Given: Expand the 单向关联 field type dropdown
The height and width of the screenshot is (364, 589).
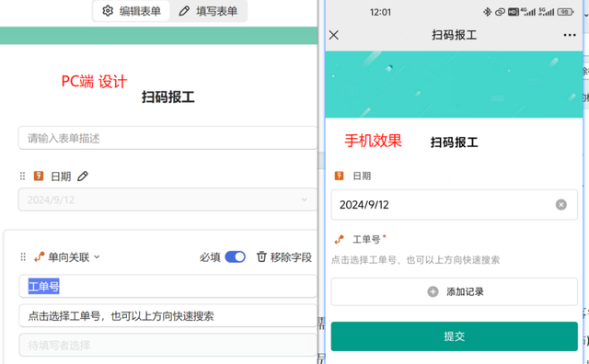Looking at the screenshot, I should click(97, 257).
